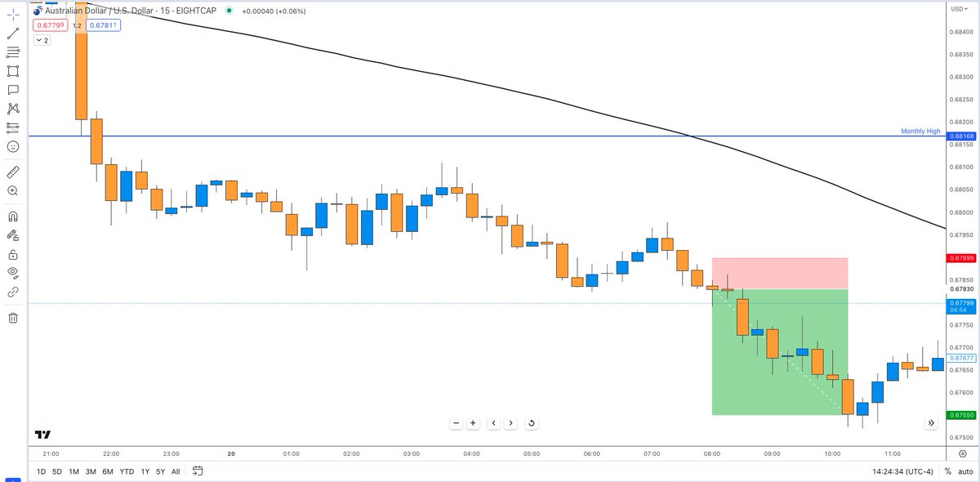Viewport: 980px width, 482px height.
Task: Click the green market status dot
Action: point(229,11)
